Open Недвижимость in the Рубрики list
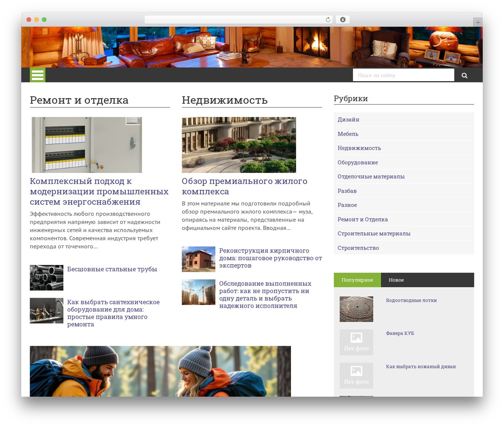The width and height of the screenshot is (504, 427). 404,148
